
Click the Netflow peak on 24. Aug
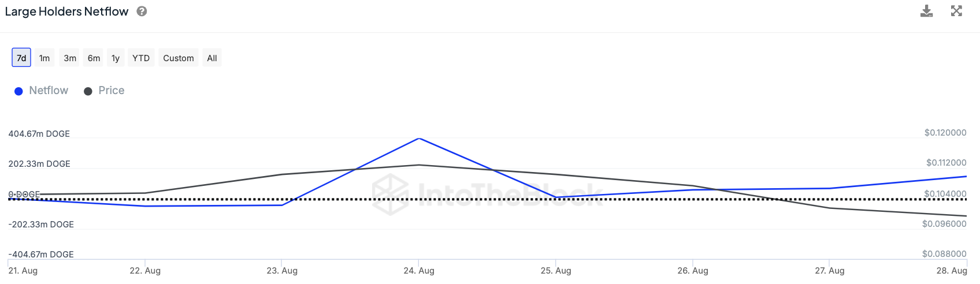[x=419, y=139]
